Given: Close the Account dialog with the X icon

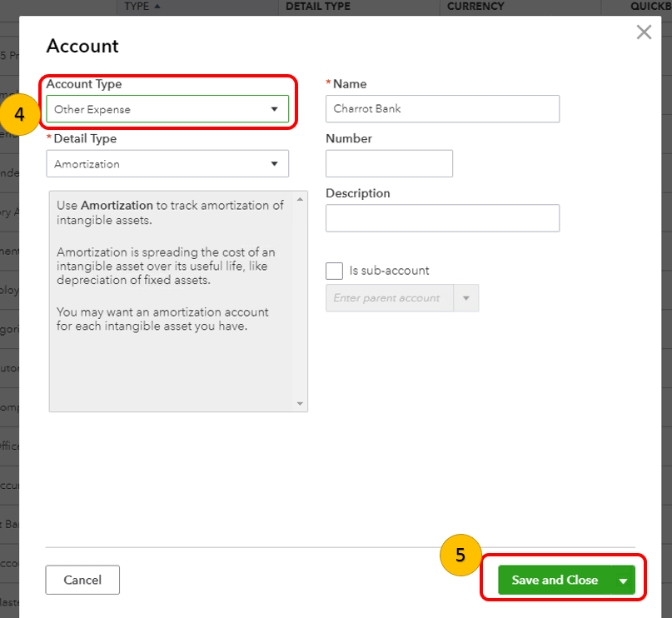Looking at the screenshot, I should pos(644,32).
